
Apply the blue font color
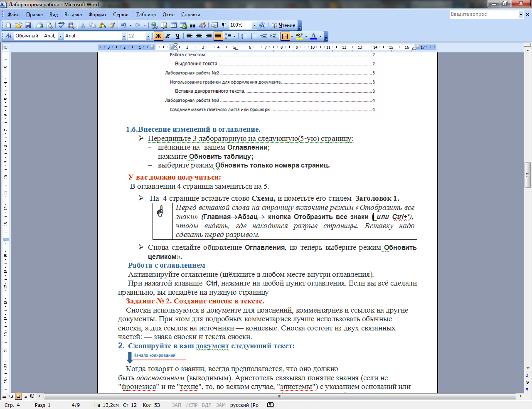tap(313, 36)
